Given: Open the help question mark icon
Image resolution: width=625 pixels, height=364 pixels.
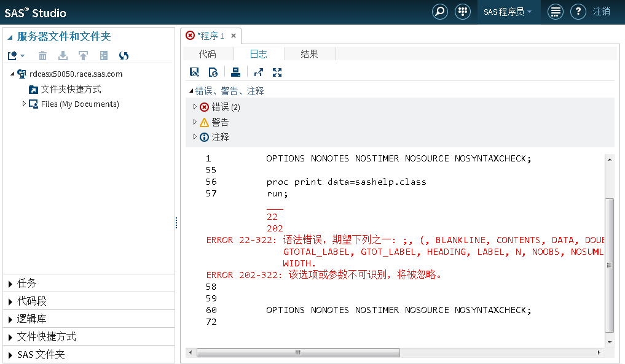Looking at the screenshot, I should pos(578,12).
